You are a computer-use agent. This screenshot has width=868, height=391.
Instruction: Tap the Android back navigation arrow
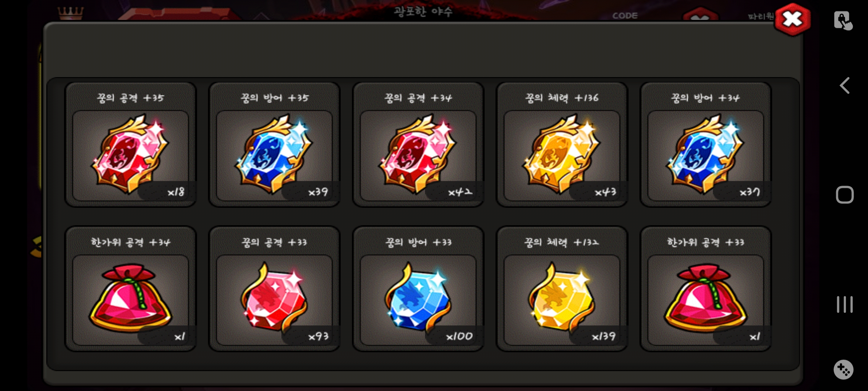pyautogui.click(x=844, y=86)
